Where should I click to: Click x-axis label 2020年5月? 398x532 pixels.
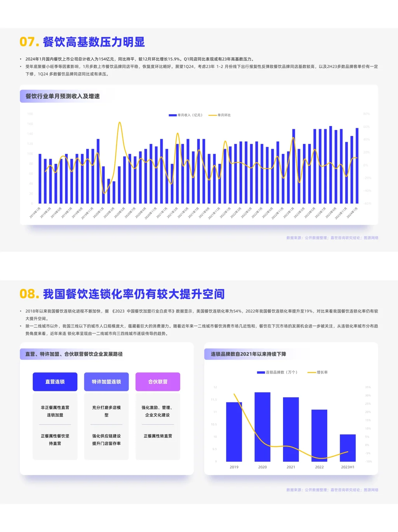120,213
